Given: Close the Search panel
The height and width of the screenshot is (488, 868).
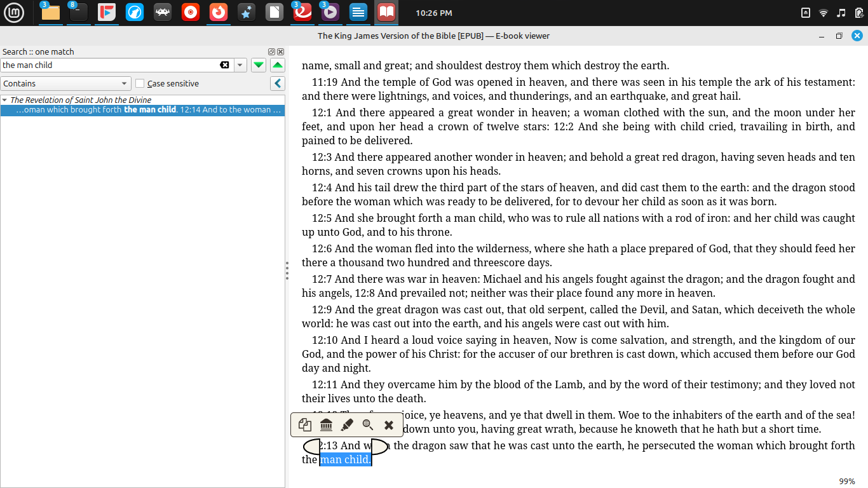Looking at the screenshot, I should click(280, 51).
